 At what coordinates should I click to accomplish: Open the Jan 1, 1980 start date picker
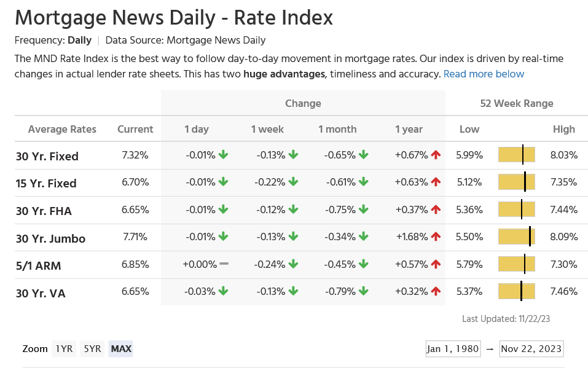click(453, 349)
